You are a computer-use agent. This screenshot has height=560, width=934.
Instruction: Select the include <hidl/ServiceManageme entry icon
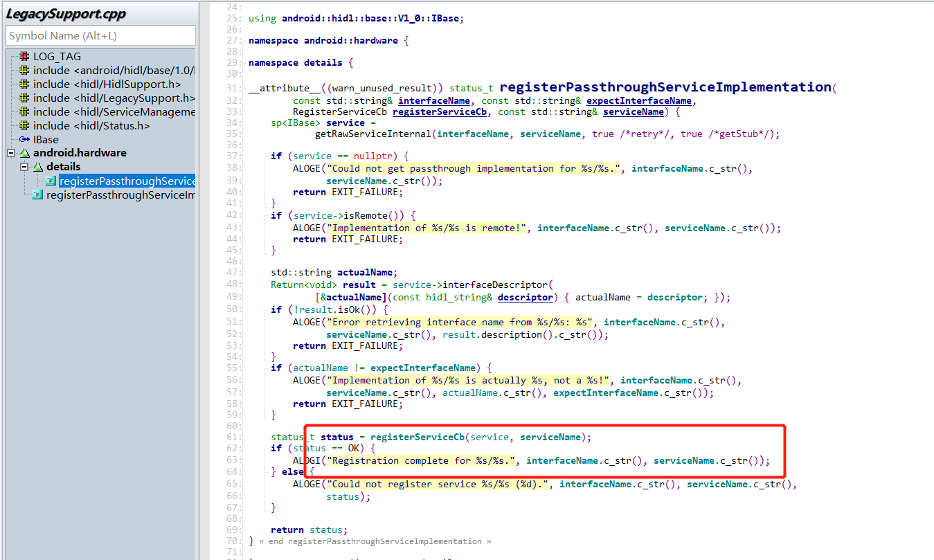click(x=24, y=111)
